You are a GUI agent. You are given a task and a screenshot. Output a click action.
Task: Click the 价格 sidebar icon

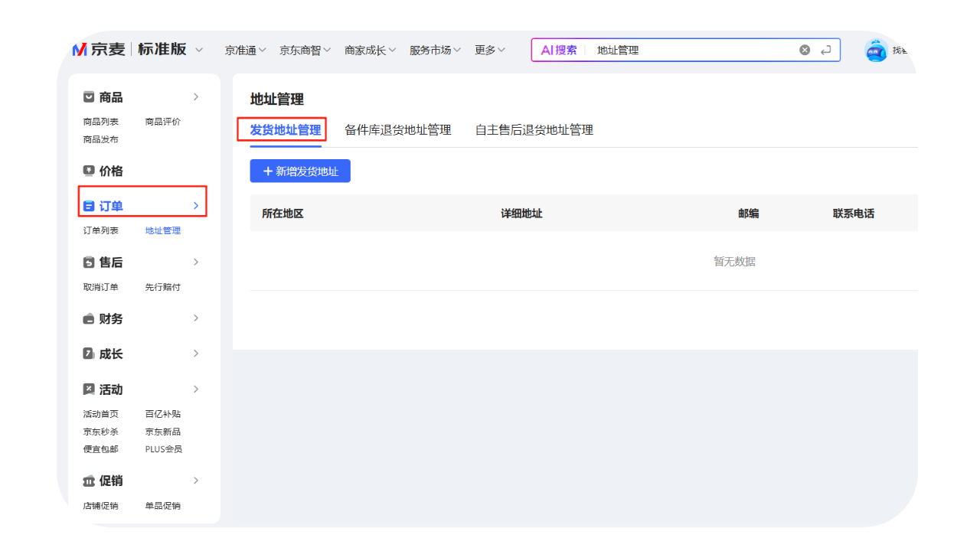coord(89,171)
